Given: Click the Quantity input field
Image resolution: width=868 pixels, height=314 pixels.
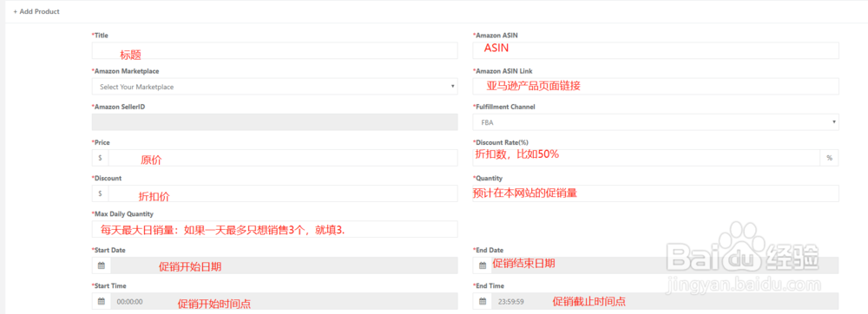Looking at the screenshot, I should pyautogui.click(x=655, y=193).
